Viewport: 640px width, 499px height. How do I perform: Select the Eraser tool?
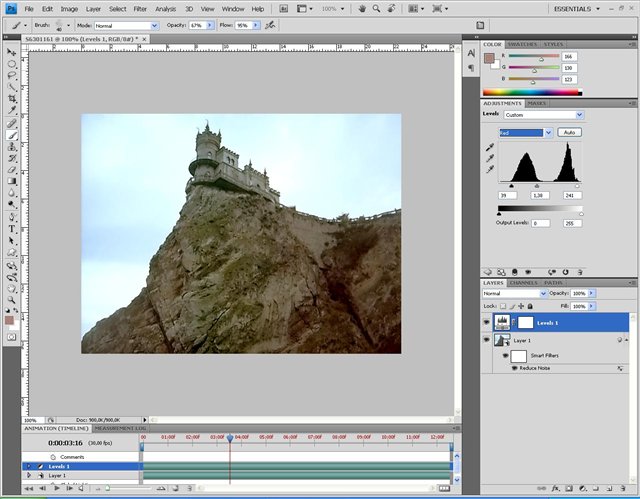(11, 170)
